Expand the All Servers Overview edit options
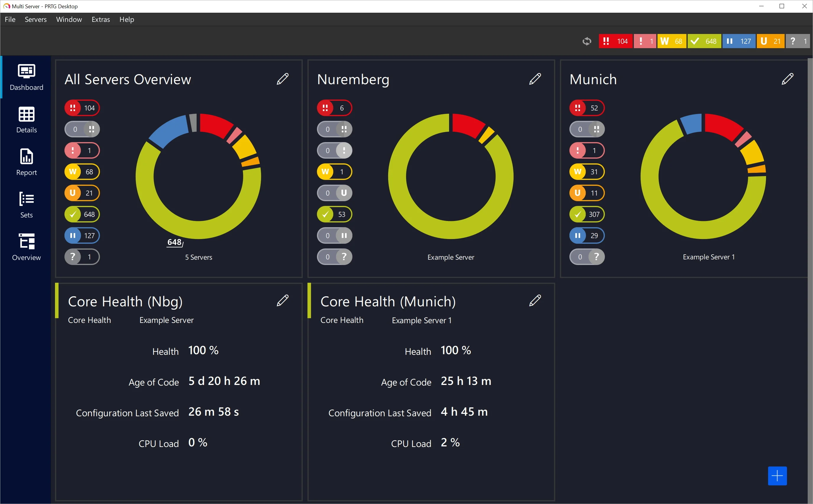This screenshot has height=504, width=813. [283, 78]
